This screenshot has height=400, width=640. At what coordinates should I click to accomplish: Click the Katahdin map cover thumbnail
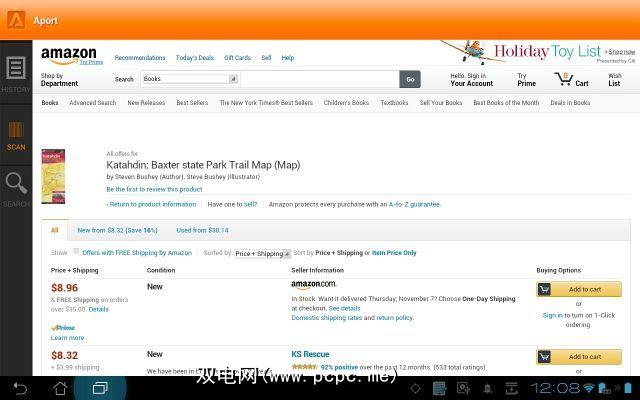[53, 176]
